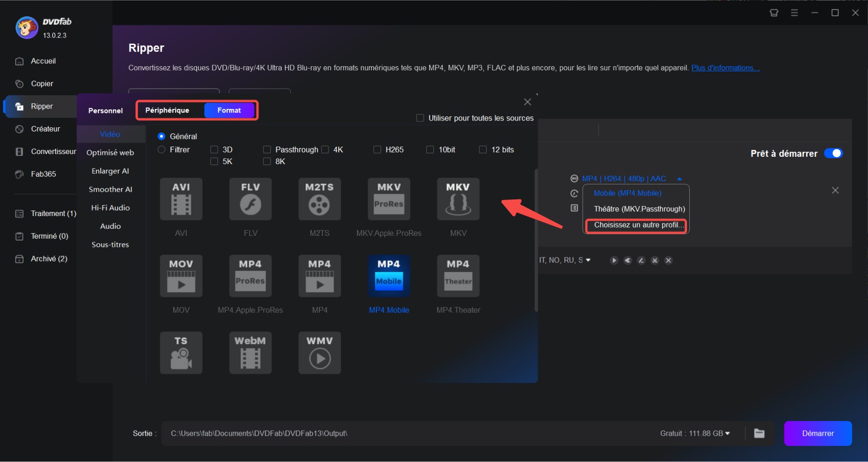Click Choisissez un autre profil

(639, 225)
